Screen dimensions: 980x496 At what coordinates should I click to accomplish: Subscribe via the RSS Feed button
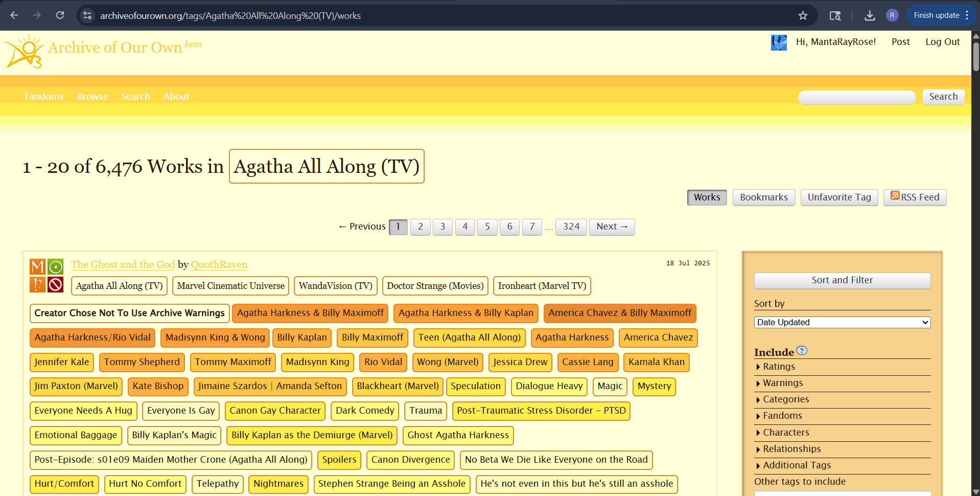(x=915, y=197)
